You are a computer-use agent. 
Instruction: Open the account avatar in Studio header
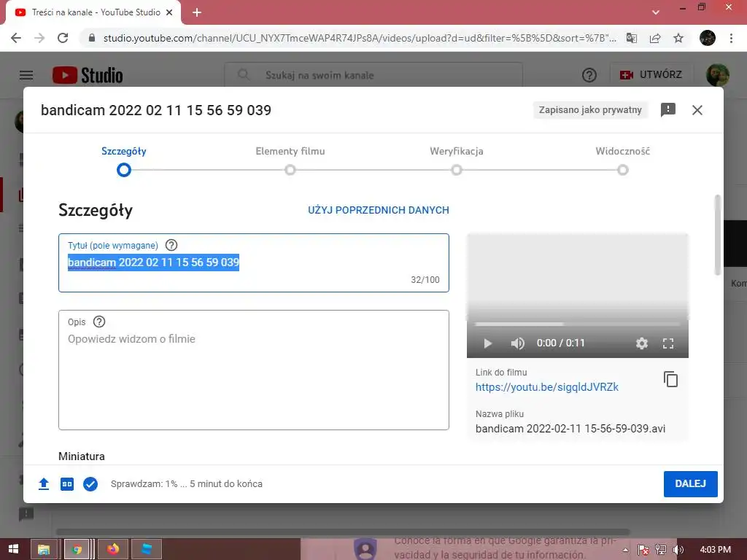click(x=717, y=75)
